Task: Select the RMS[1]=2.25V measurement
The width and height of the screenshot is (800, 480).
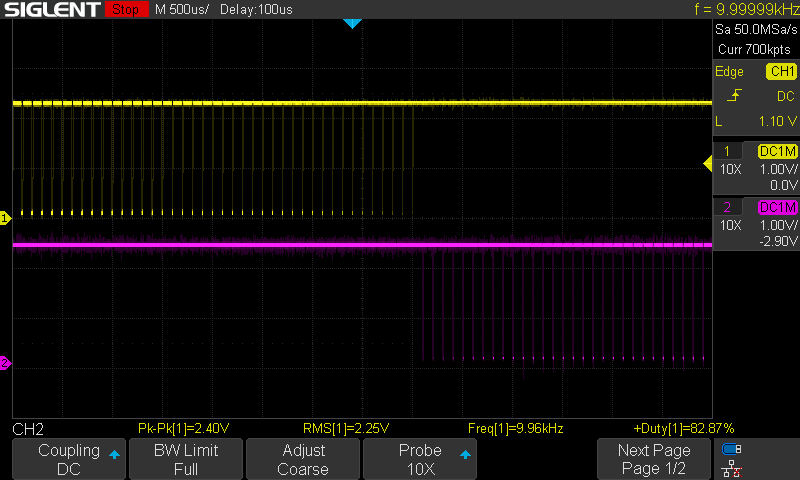Action: pos(346,428)
